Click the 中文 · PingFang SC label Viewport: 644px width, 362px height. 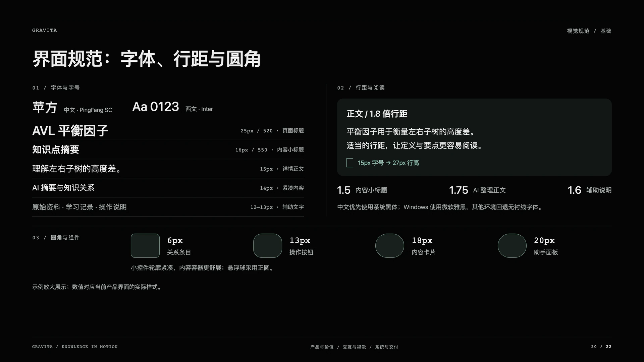click(x=88, y=110)
